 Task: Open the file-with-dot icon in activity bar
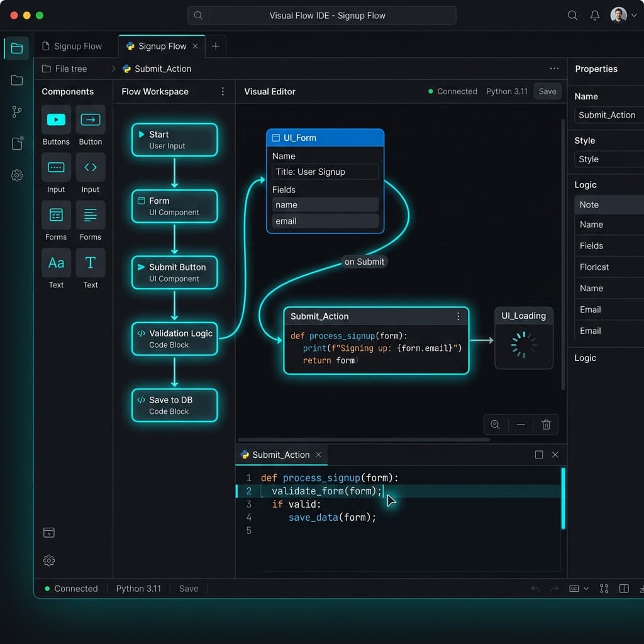pyautogui.click(x=17, y=143)
